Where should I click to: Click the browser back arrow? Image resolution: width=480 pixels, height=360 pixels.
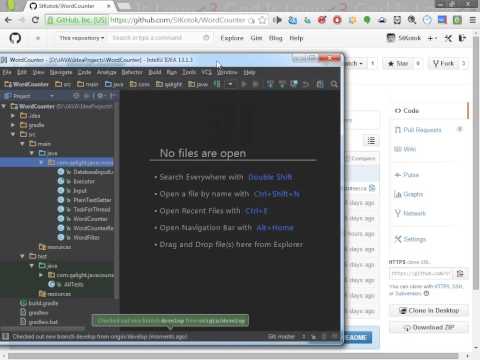pyautogui.click(x=8, y=20)
